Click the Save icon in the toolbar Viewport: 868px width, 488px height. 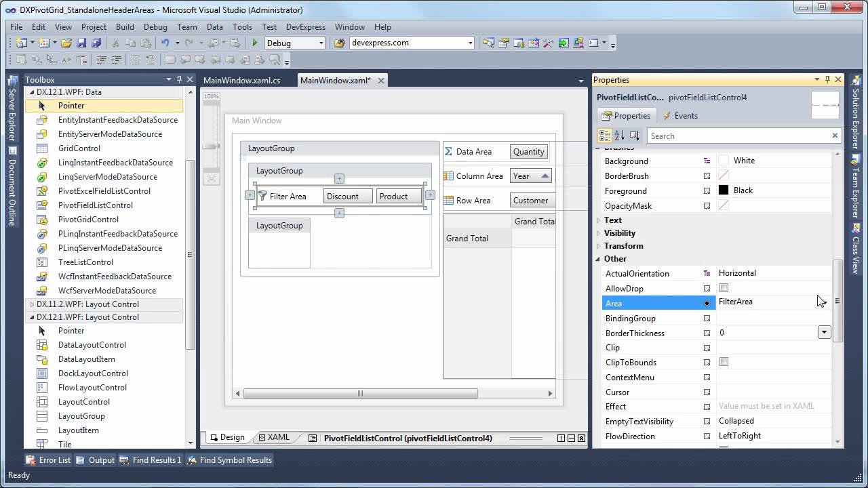pyautogui.click(x=81, y=43)
